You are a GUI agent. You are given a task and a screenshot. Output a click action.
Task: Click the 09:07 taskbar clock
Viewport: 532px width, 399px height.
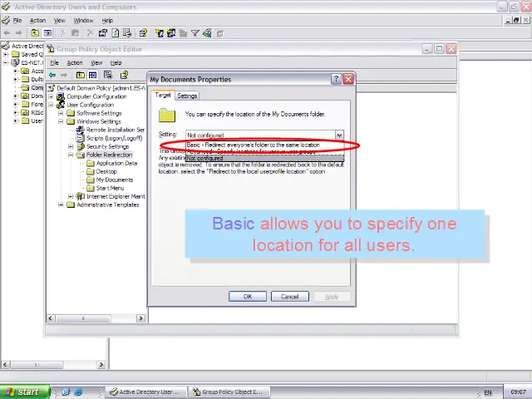518,392
